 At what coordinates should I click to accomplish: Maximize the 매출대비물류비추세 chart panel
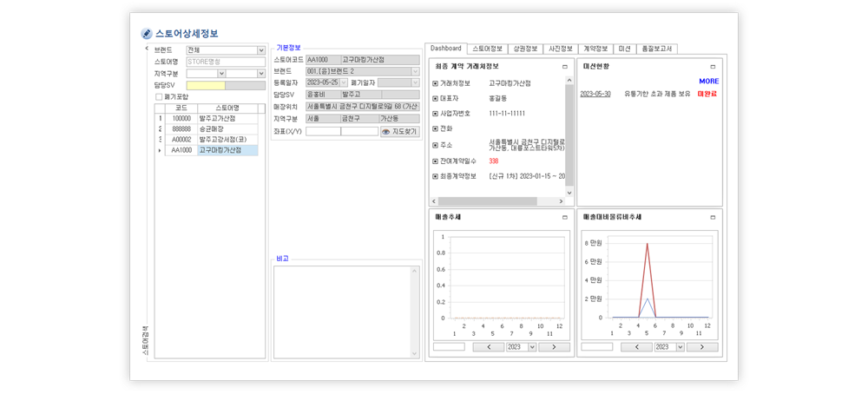[713, 217]
